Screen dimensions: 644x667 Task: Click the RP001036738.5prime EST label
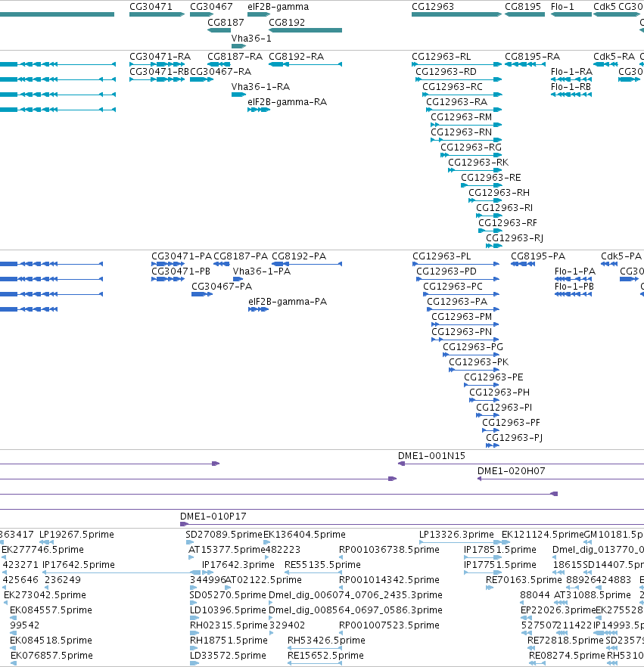click(389, 550)
